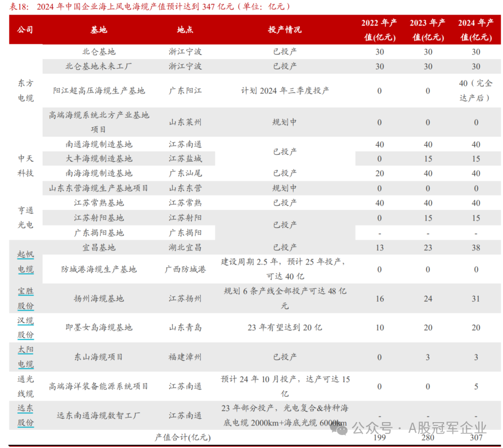Click the 山东青岛 location cell
This screenshot has height=448, width=503.
click(185, 328)
